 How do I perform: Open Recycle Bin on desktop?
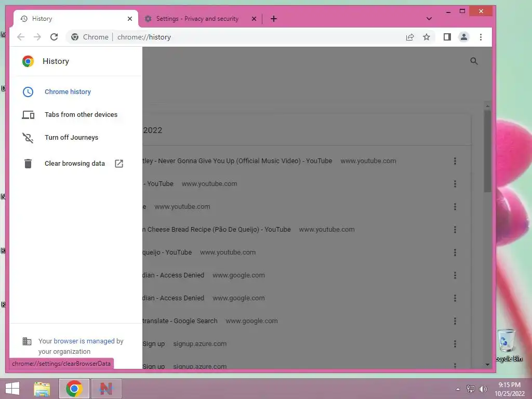pyautogui.click(x=508, y=345)
